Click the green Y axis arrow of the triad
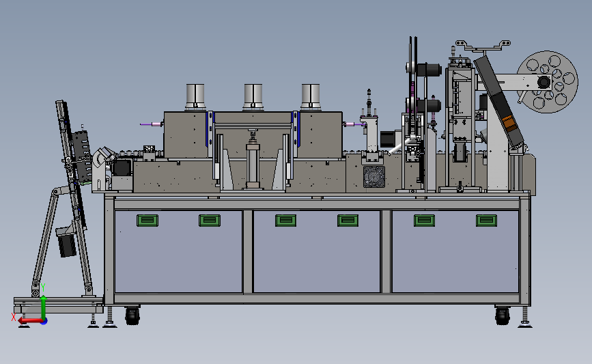Screen dimensions: 592x364 44,307
